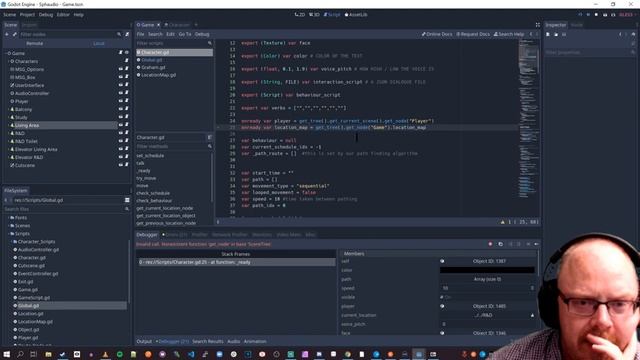Open Global.gd in script list
This screenshot has width=640, height=360.
point(152,60)
